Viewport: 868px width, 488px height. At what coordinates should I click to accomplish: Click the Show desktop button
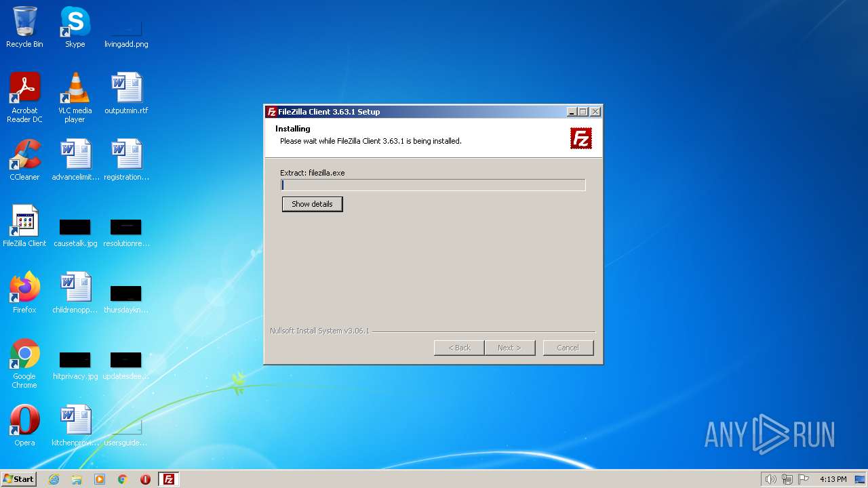(x=861, y=479)
